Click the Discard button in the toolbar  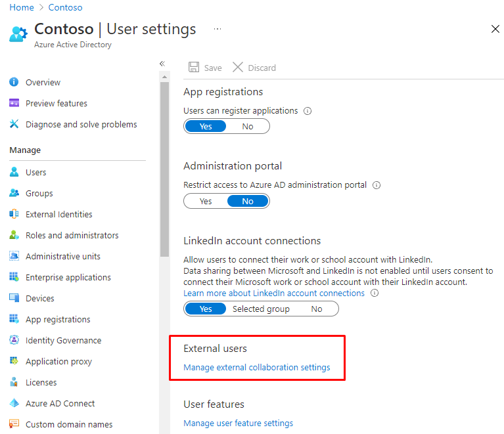[x=254, y=68]
